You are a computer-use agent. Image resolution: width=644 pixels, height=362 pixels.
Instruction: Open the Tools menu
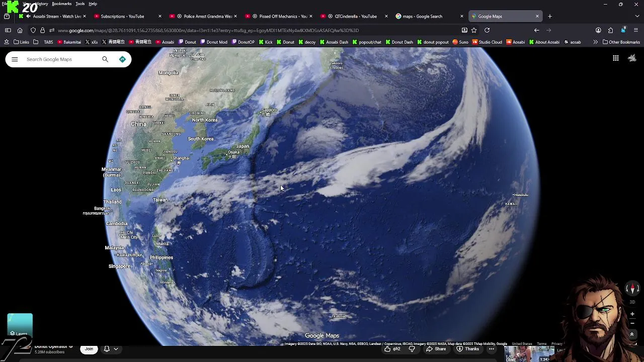click(80, 4)
